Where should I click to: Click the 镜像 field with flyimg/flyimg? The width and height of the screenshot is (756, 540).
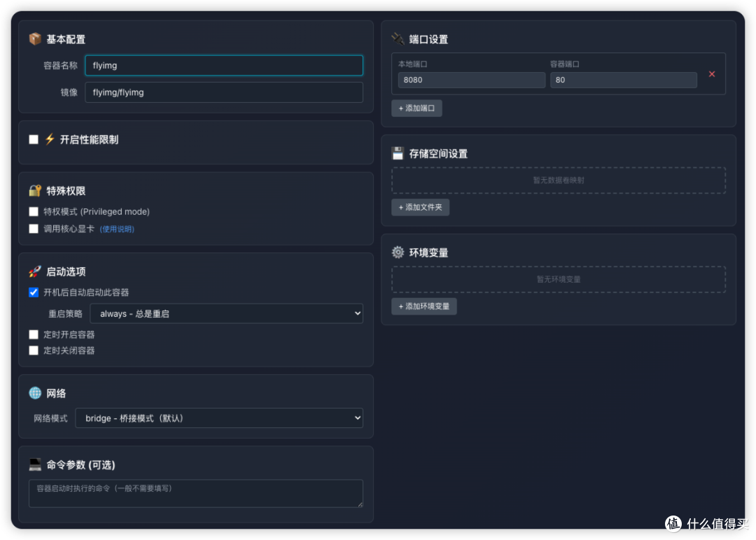point(224,92)
